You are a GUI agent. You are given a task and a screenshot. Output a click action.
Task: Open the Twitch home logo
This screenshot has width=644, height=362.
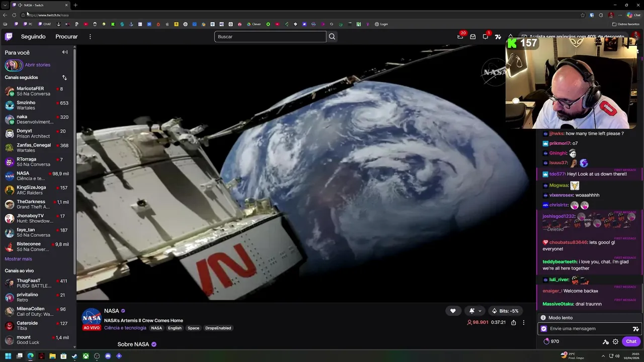[x=9, y=36]
